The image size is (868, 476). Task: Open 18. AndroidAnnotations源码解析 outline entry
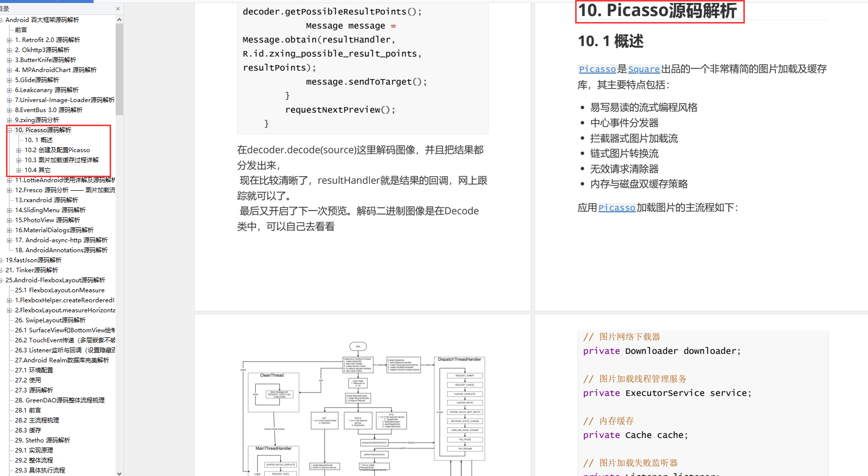(x=61, y=250)
